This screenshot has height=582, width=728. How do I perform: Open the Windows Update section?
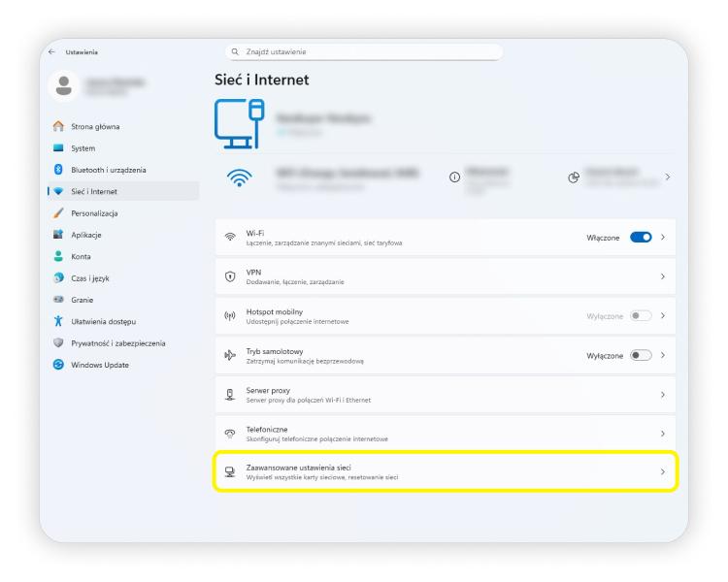coord(100,366)
